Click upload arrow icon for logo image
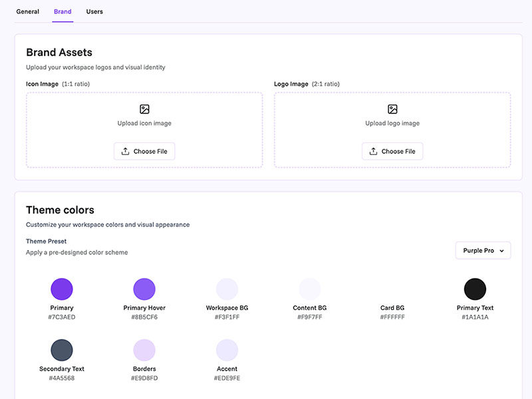The image size is (532, 399). [374, 152]
